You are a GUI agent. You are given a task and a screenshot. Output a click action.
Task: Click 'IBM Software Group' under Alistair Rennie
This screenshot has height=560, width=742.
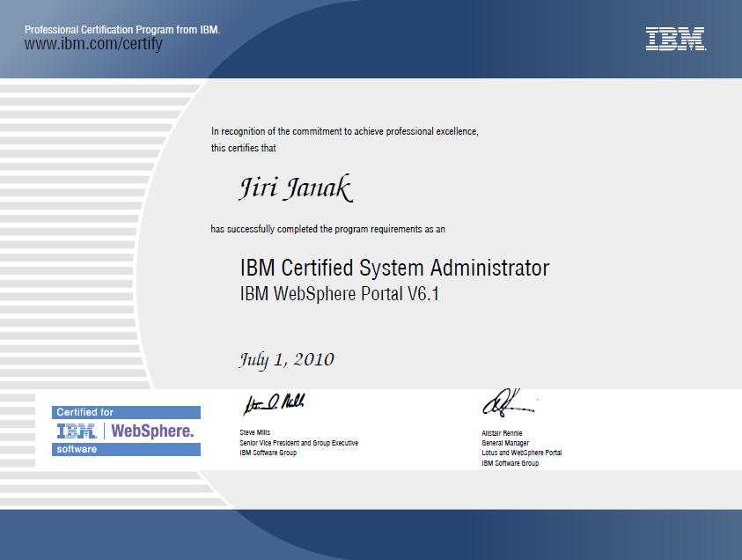(x=511, y=463)
